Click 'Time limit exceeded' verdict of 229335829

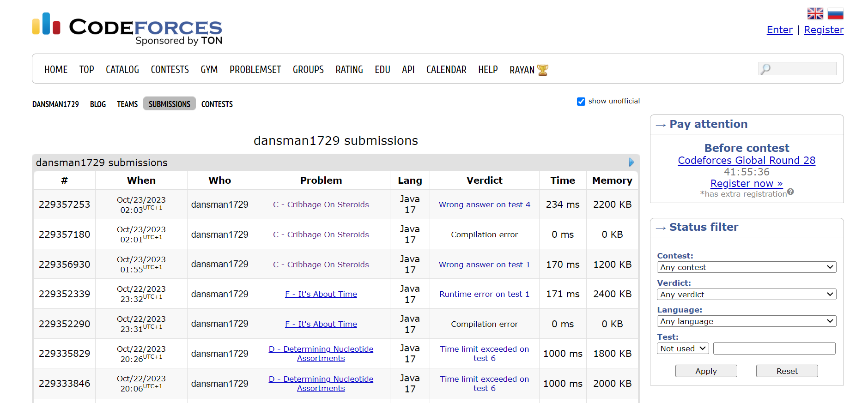[485, 354]
